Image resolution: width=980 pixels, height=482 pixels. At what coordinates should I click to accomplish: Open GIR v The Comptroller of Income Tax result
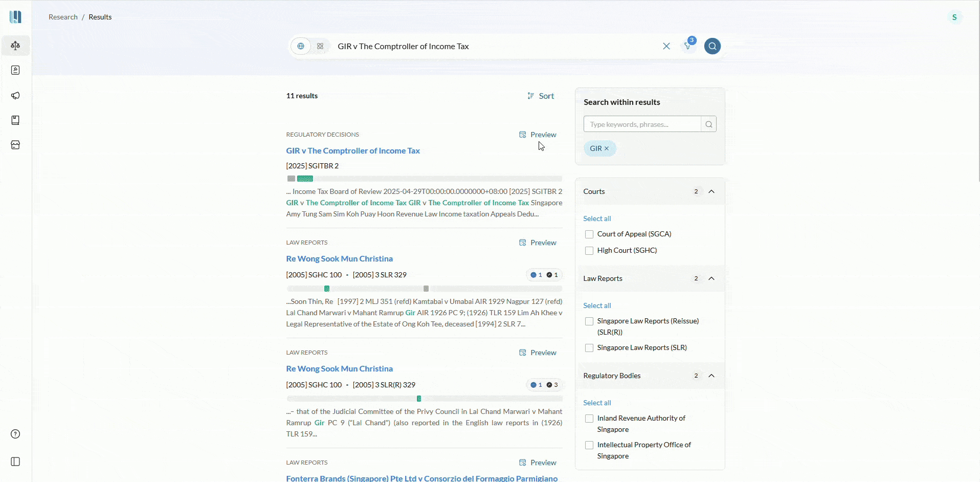353,151
